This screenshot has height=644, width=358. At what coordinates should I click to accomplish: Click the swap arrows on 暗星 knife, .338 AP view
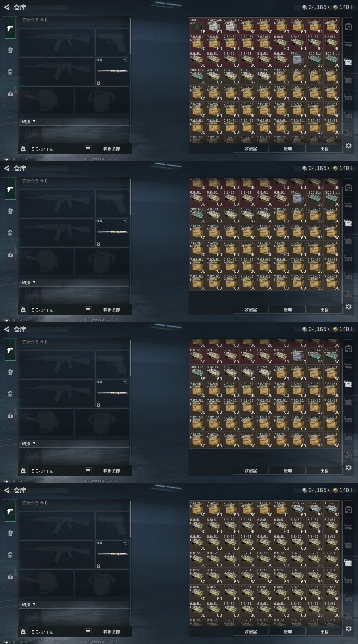pyautogui.click(x=125, y=61)
